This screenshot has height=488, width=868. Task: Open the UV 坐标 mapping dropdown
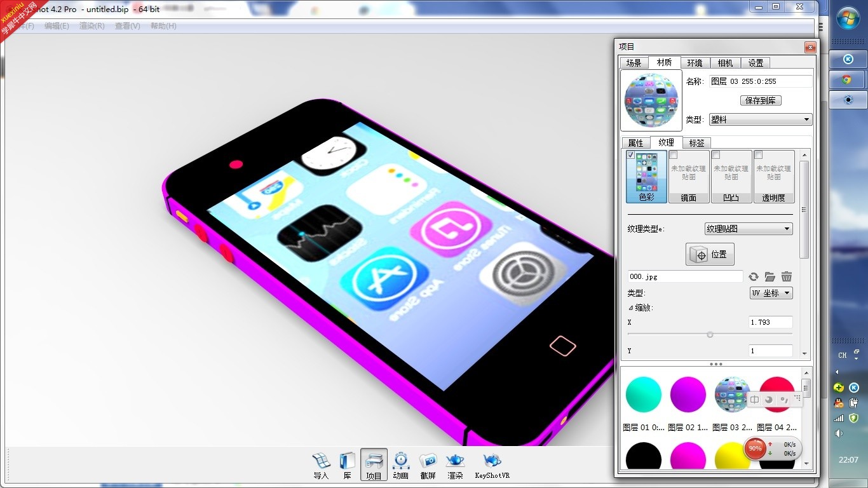[x=771, y=293]
